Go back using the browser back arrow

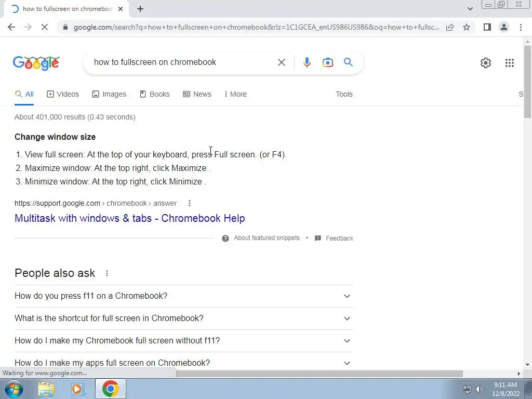[11, 27]
